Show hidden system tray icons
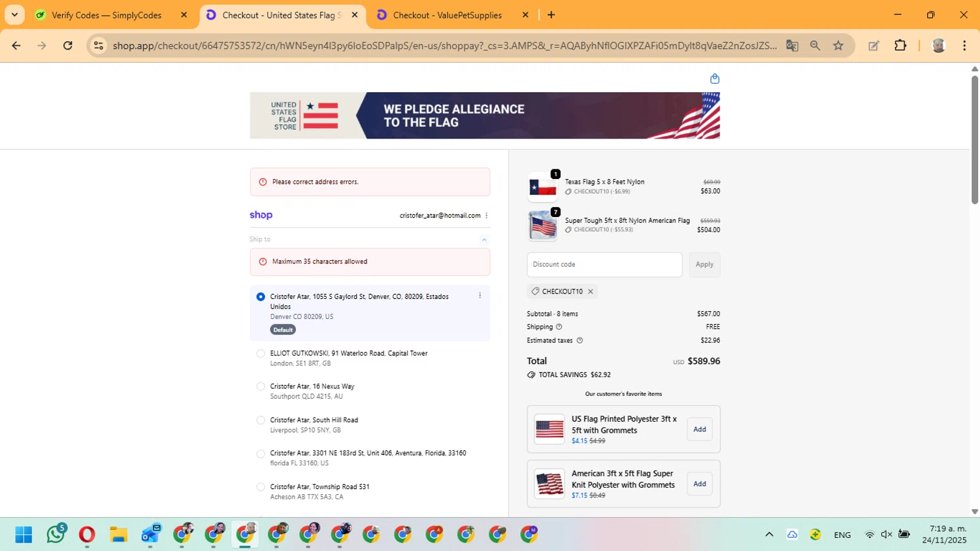This screenshot has height=551, width=980. pos(769,535)
